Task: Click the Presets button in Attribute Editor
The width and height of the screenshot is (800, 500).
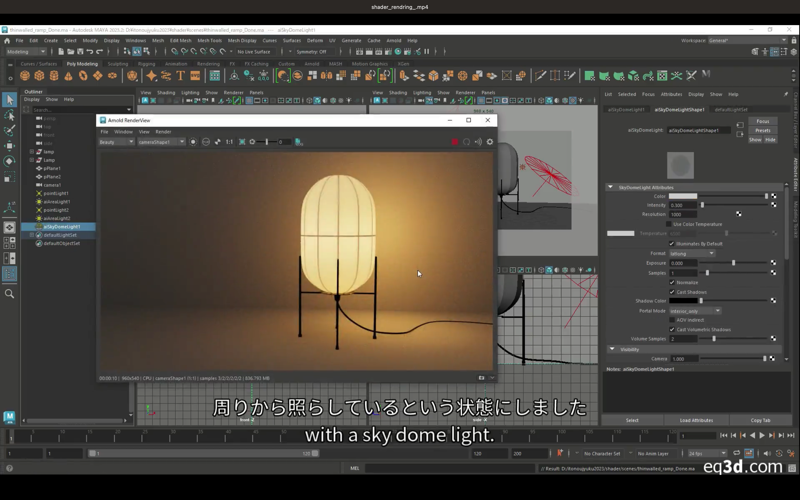Action: click(x=763, y=130)
